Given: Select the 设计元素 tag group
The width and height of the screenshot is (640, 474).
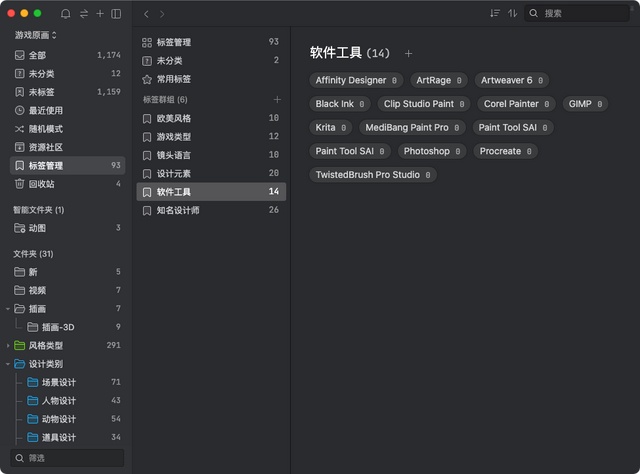Looking at the screenshot, I should coord(211,174).
